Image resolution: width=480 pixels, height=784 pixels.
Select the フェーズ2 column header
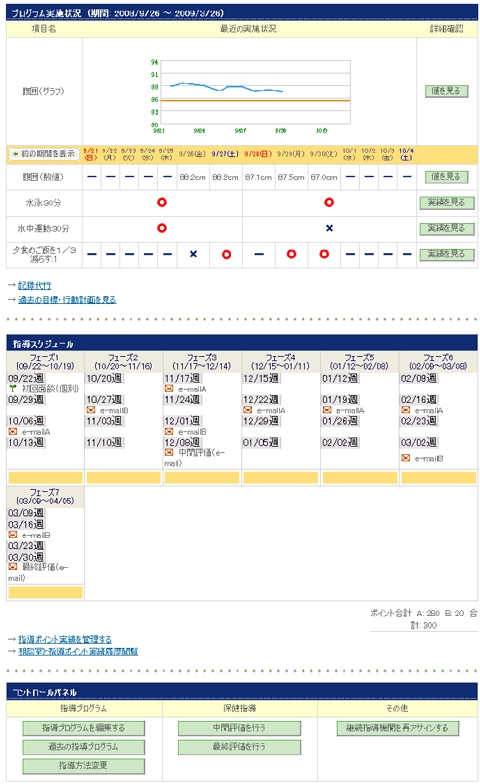coord(124,362)
